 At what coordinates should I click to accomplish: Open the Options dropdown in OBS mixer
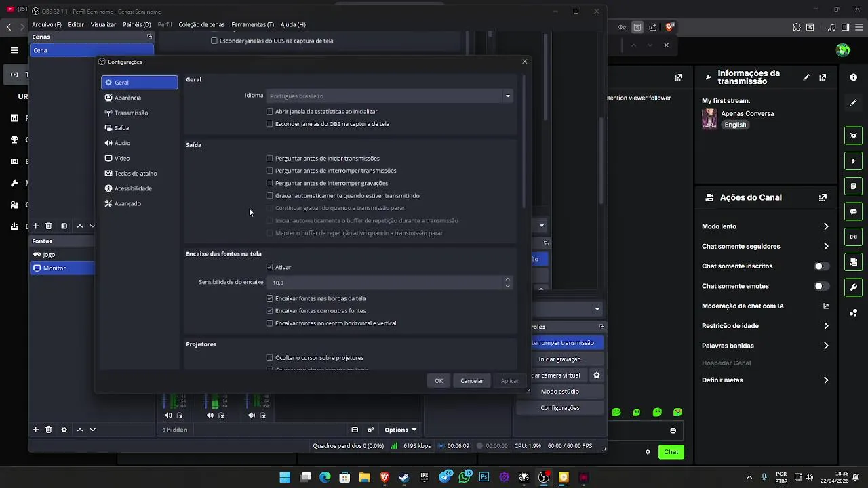click(400, 430)
